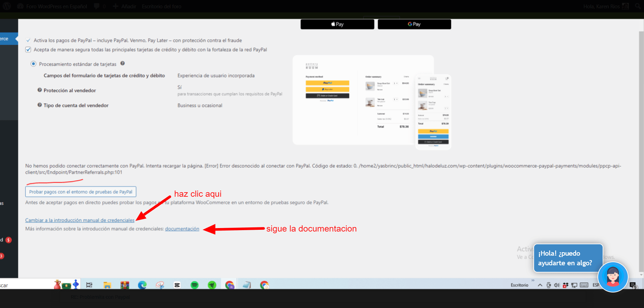Open Dropbox tray icon
The width and height of the screenshot is (644, 308).
(x=565, y=285)
